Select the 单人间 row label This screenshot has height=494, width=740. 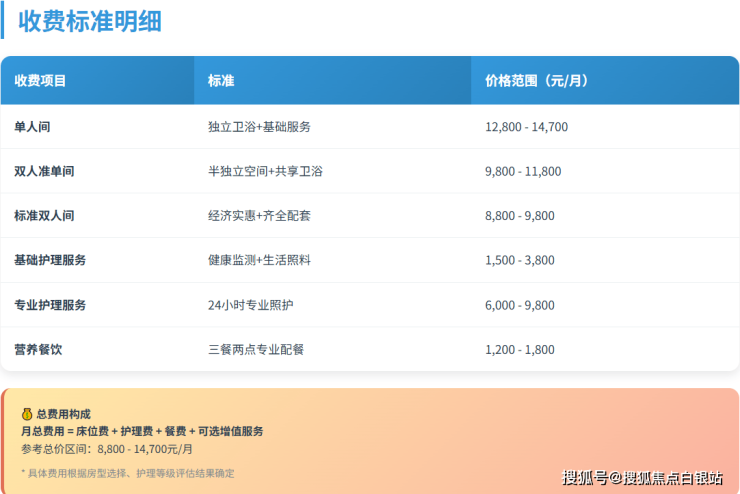[x=32, y=127]
